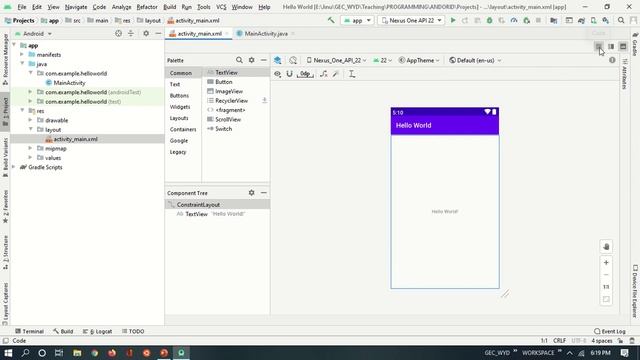Zoom in on the design canvas
The width and height of the screenshot is (640, 360).
606,262
